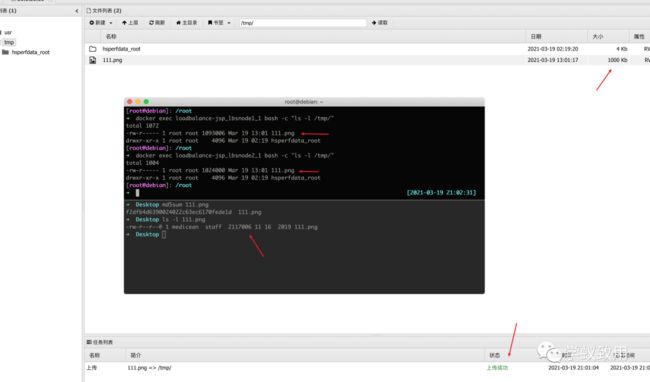650x382 pixels.
Task: Refresh the file list with 刷新
Action: tap(157, 23)
